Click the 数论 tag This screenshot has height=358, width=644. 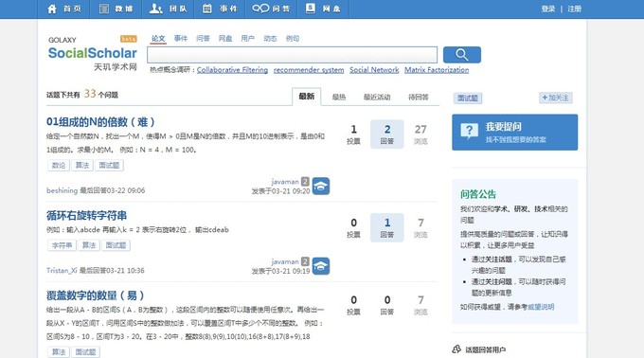point(59,166)
